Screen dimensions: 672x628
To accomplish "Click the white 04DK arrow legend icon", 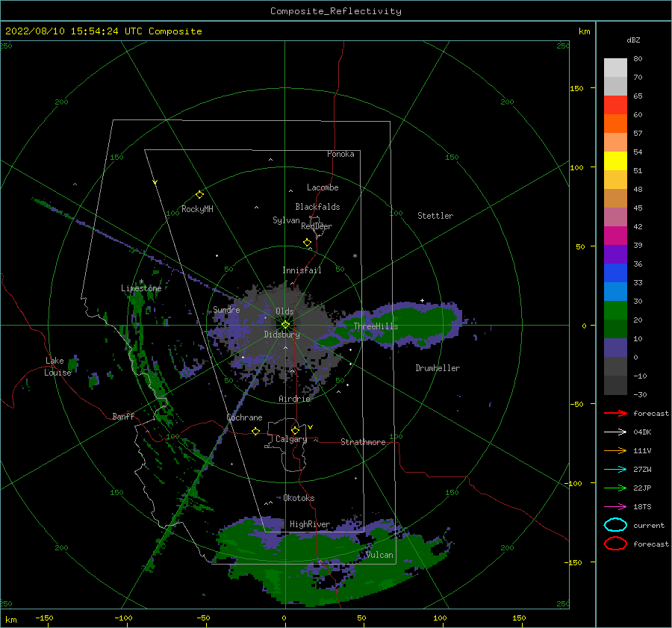I will [615, 432].
